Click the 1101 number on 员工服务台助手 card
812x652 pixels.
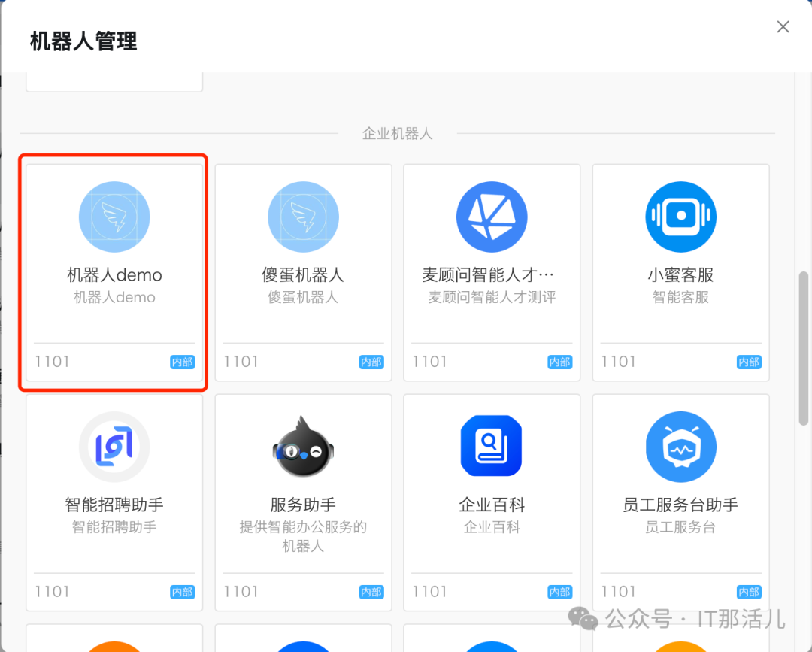coord(618,591)
